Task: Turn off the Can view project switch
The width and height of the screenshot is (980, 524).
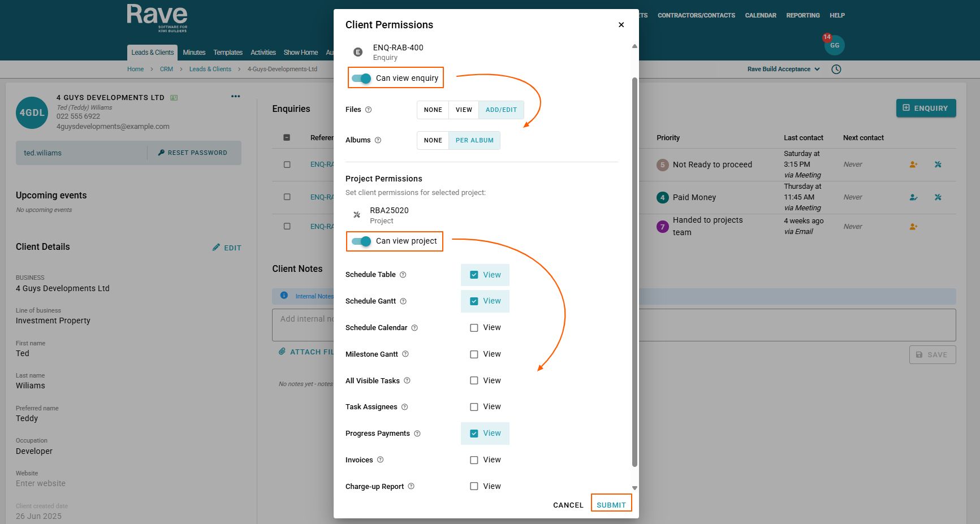Action: 361,241
